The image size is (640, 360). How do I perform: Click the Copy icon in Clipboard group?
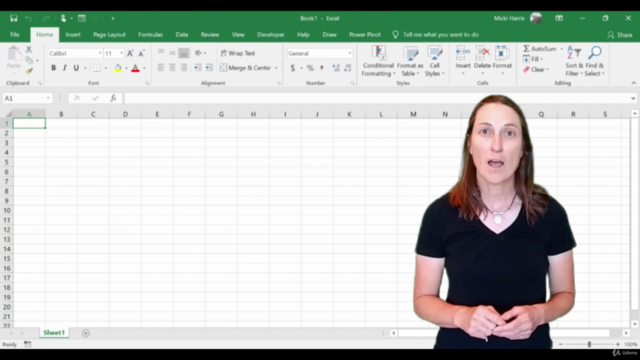click(29, 60)
